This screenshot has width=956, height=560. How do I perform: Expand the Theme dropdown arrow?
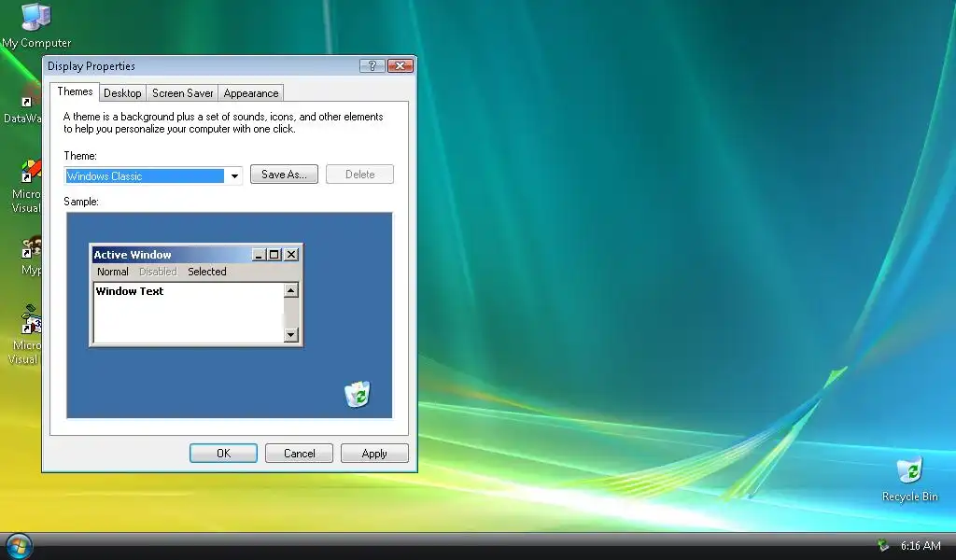[234, 176]
